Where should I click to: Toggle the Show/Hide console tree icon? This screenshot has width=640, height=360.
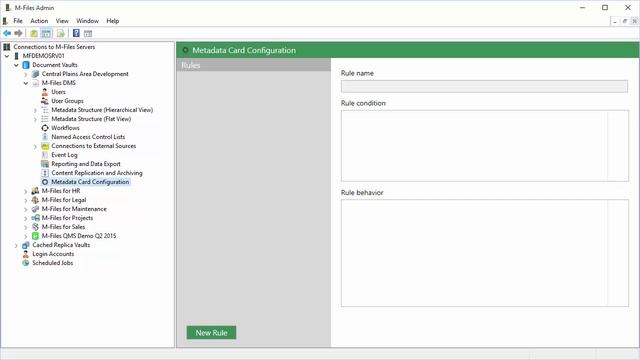coord(47,33)
